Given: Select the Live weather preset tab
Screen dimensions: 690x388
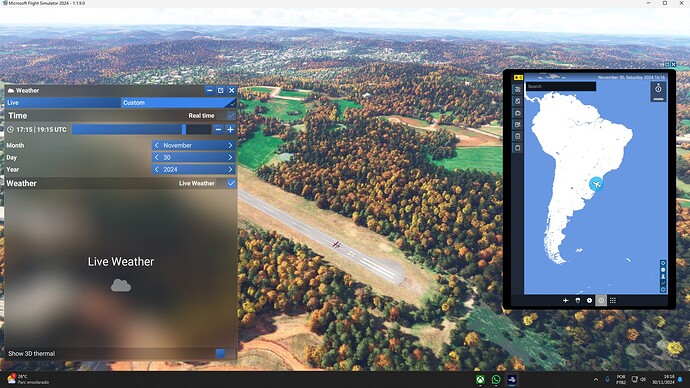Looking at the screenshot, I should 63,103.
